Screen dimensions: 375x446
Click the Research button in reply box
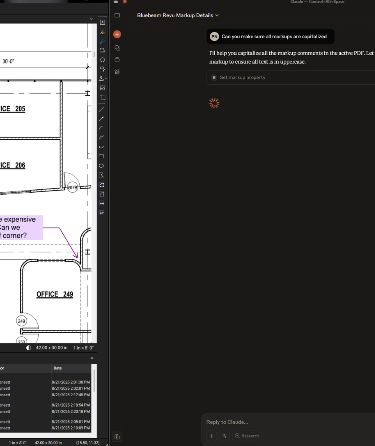247,436
